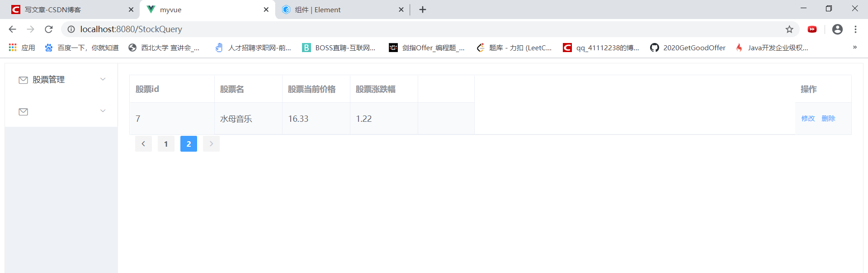Open the 应用 apps shortcut
This screenshot has height=273, width=868.
pos(22,48)
